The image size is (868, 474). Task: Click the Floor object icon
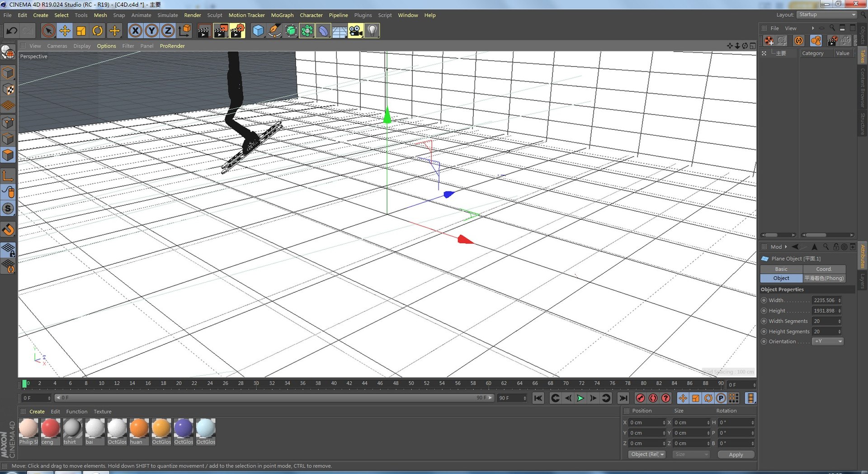(x=340, y=31)
